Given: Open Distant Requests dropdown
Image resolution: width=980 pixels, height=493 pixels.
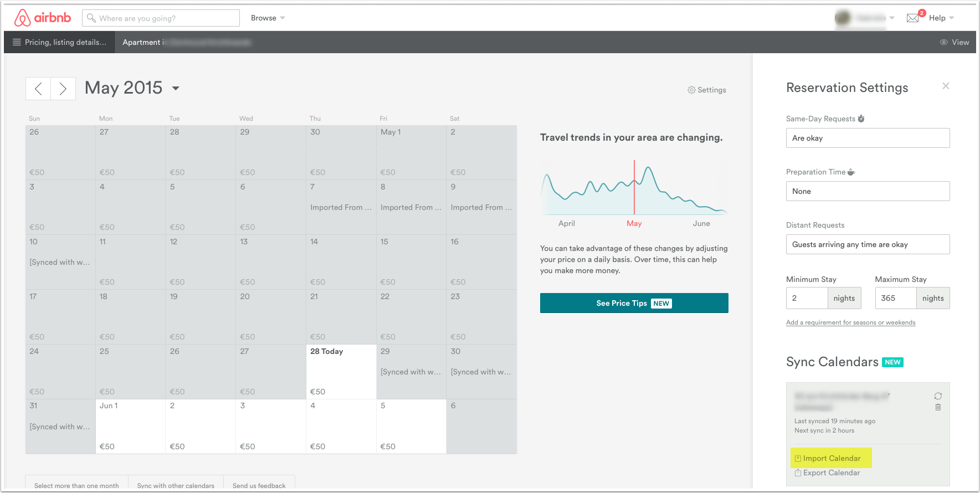Looking at the screenshot, I should point(868,244).
